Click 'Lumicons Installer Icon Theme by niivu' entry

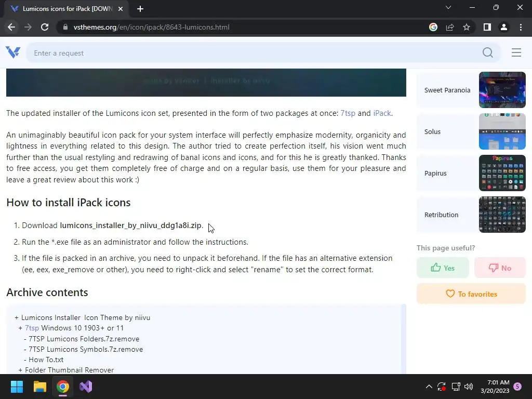(86, 318)
